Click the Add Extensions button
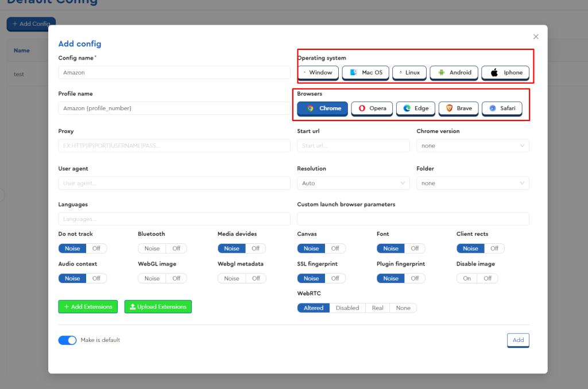 (x=88, y=306)
